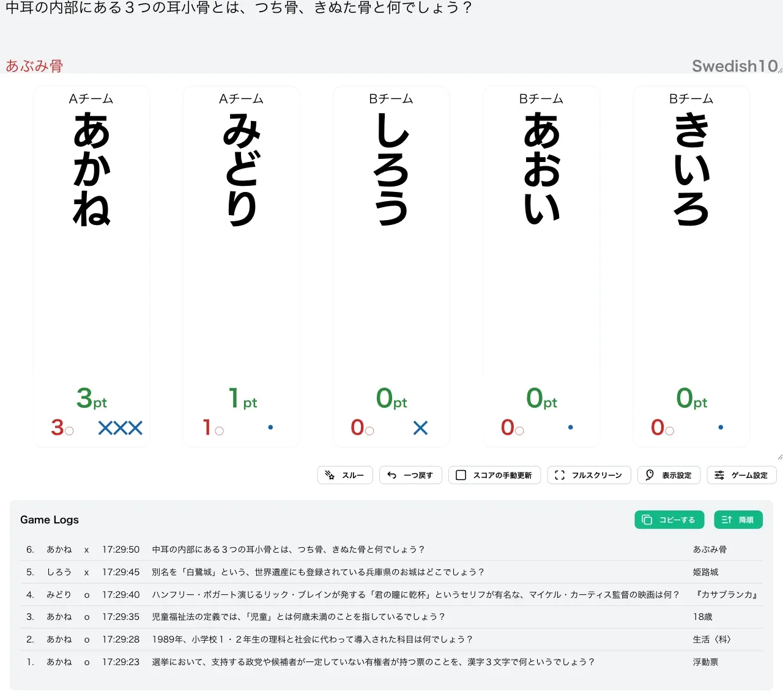Click しろう's blue X wrong mark
The height and width of the screenshot is (700, 783).
click(x=420, y=428)
